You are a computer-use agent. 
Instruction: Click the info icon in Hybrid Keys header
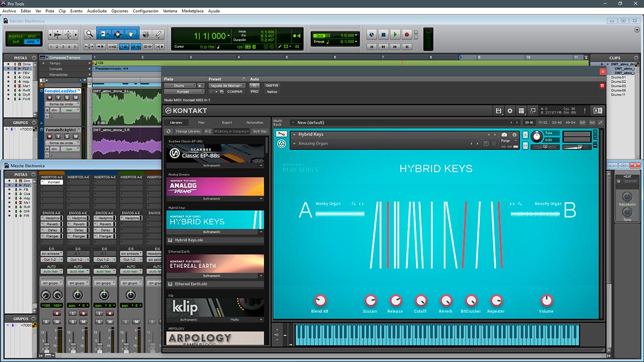point(515,135)
